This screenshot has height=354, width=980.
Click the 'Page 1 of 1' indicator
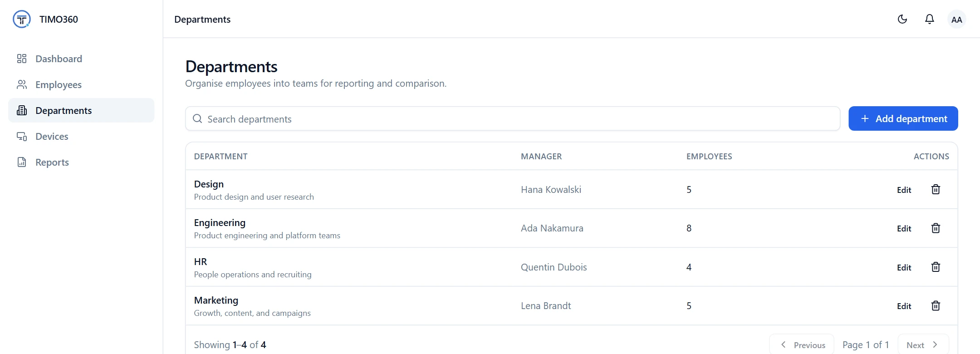pyautogui.click(x=866, y=344)
